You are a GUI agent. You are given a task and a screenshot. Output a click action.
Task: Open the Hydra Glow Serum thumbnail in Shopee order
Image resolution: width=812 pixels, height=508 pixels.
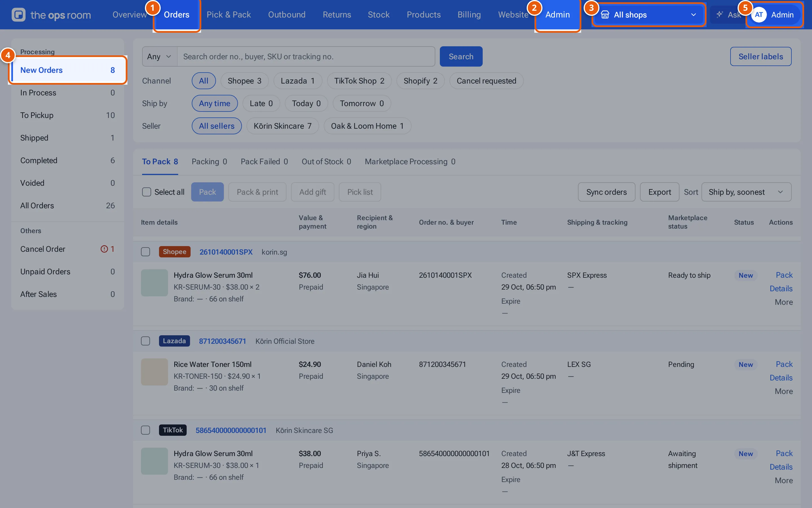click(x=154, y=283)
